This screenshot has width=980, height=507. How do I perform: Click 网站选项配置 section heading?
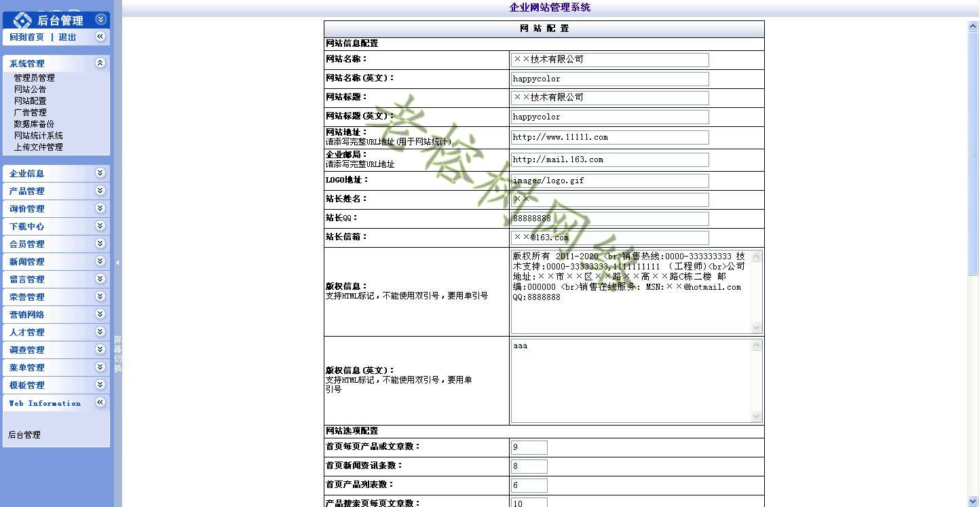(x=352, y=431)
